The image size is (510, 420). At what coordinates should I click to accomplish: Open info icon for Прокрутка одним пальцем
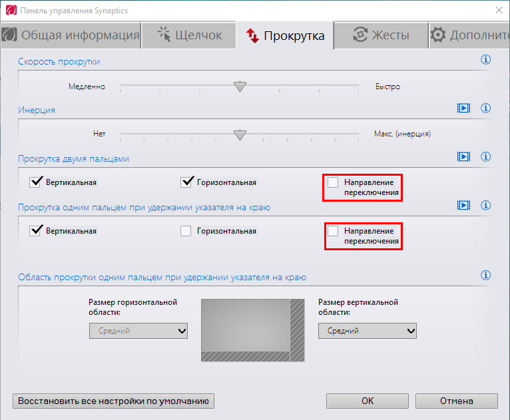[x=485, y=205]
